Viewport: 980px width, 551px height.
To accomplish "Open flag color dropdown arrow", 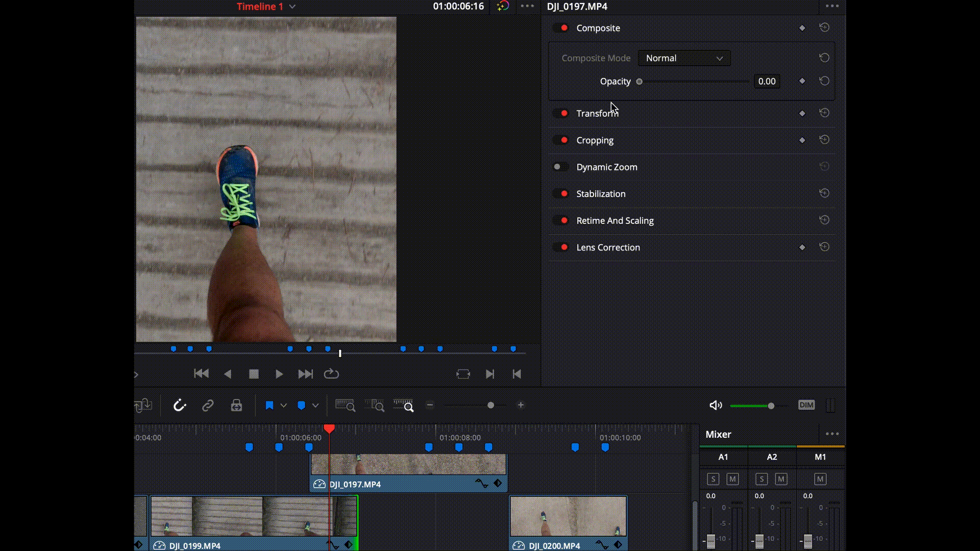I will 284,406.
